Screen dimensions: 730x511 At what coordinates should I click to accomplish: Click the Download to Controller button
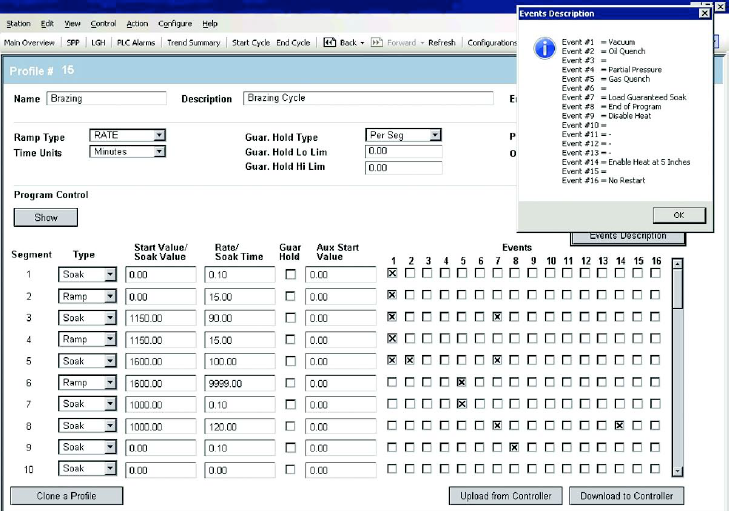626,496
